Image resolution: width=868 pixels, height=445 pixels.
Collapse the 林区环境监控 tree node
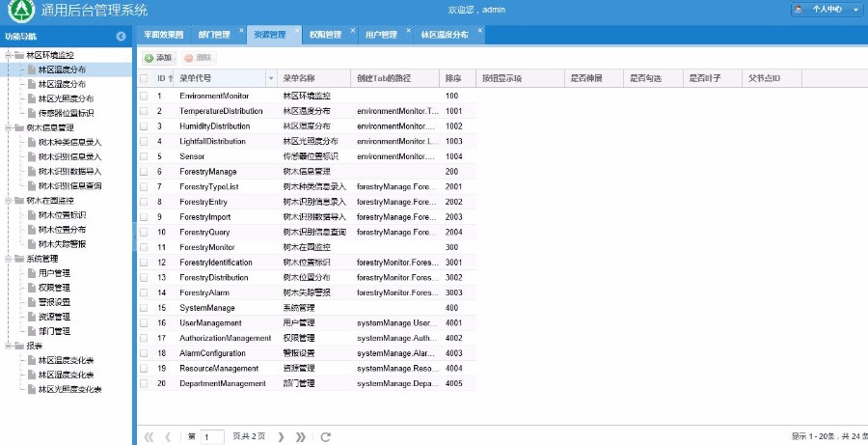9,55
